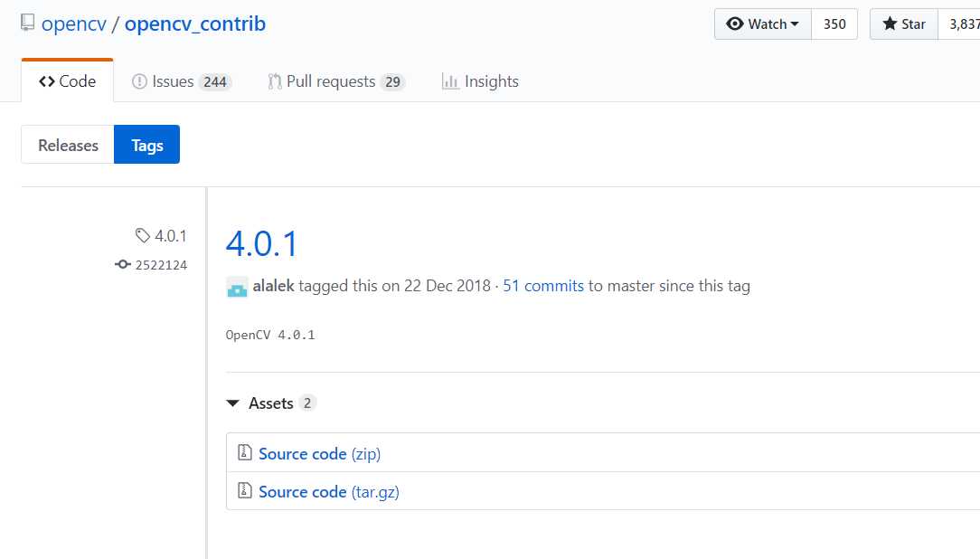Click the repository book icon
The image size is (980, 559).
27,23
